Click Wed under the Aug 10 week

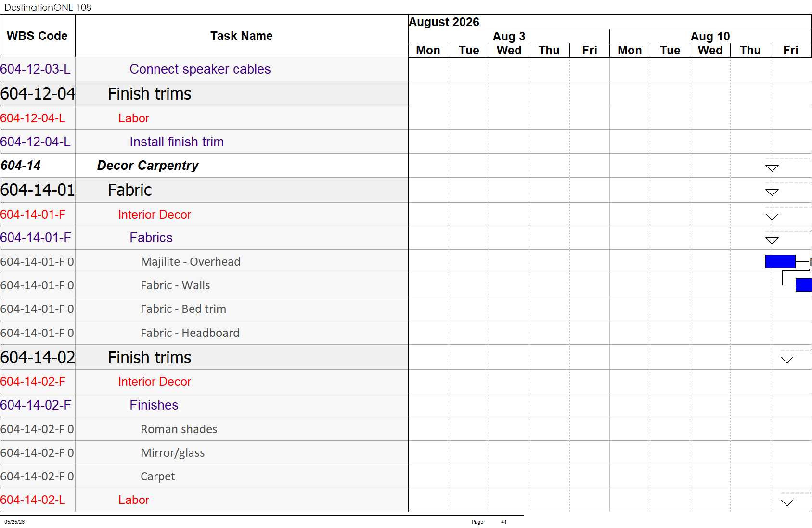[710, 50]
